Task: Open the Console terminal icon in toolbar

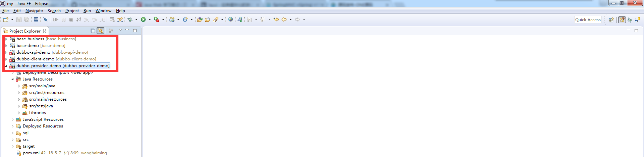Action: pos(36,19)
